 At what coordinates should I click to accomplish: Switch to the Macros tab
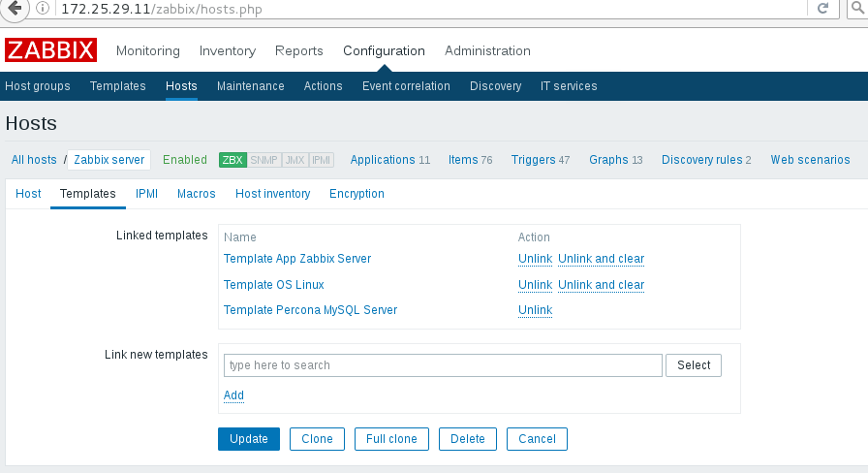pos(197,194)
